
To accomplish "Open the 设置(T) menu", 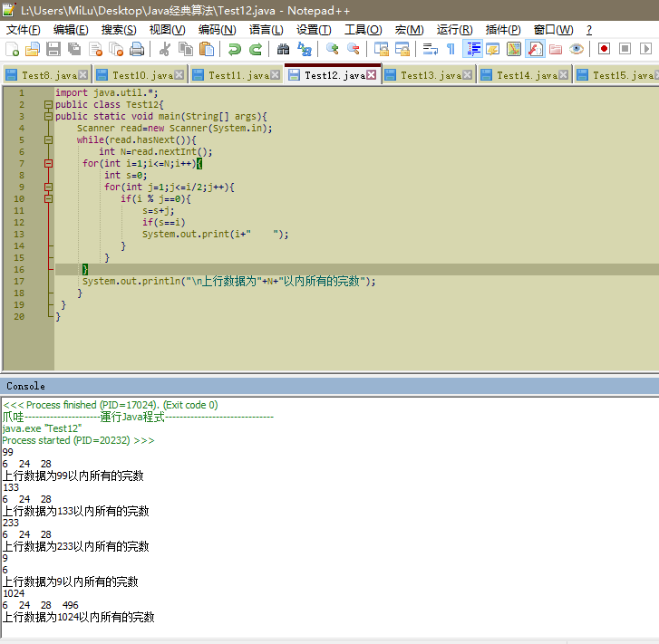I will (x=314, y=30).
